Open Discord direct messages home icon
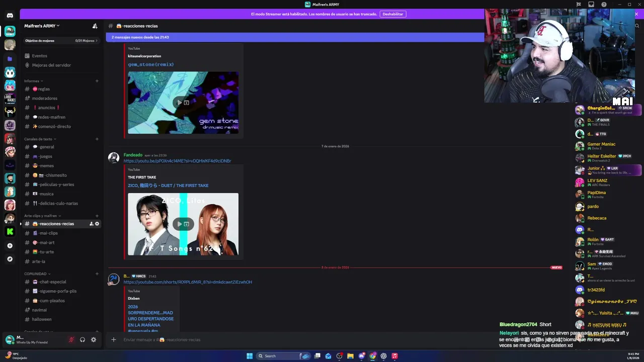 (10, 16)
